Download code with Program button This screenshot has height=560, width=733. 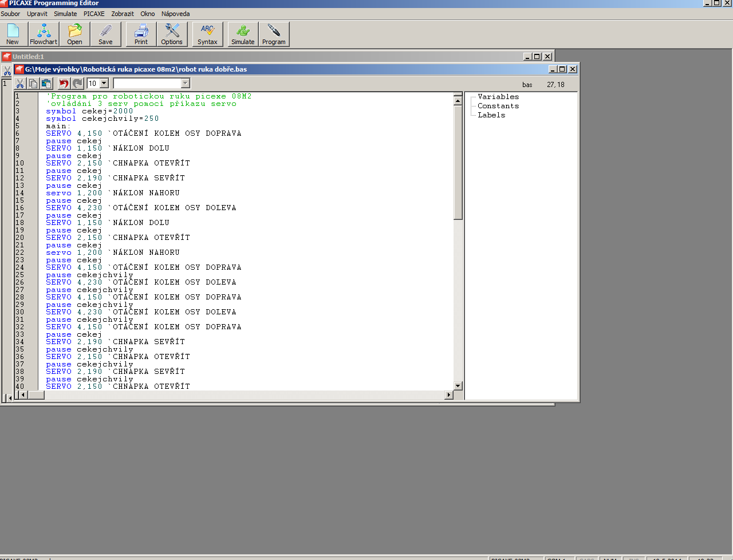[x=274, y=34]
